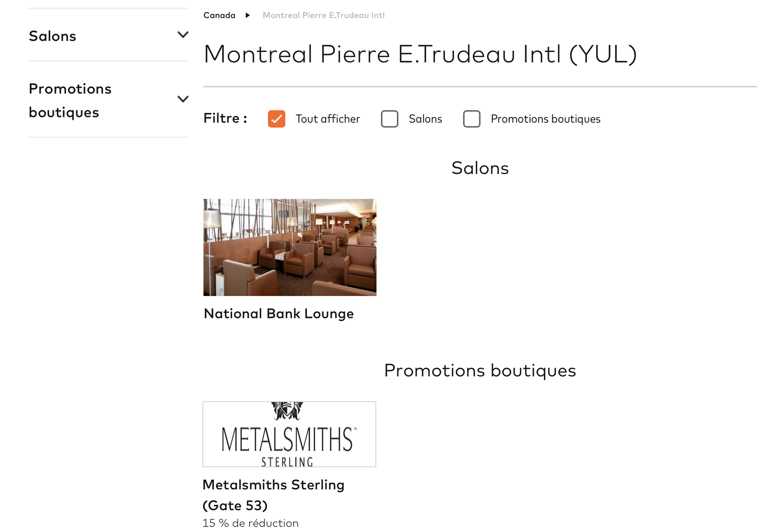Open the National Bank Lounge page
This screenshot has height=532, width=771.
279,313
